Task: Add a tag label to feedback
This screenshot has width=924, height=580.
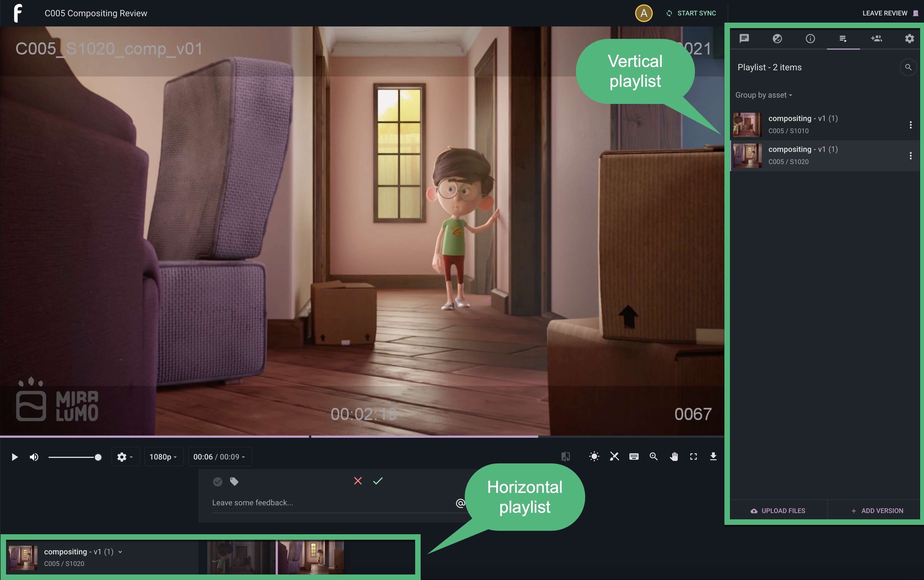Action: pyautogui.click(x=234, y=481)
